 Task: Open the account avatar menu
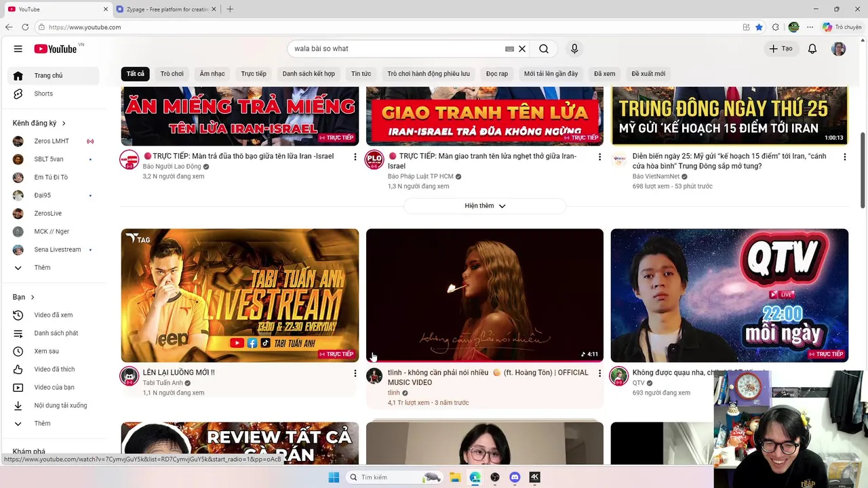[x=839, y=49]
